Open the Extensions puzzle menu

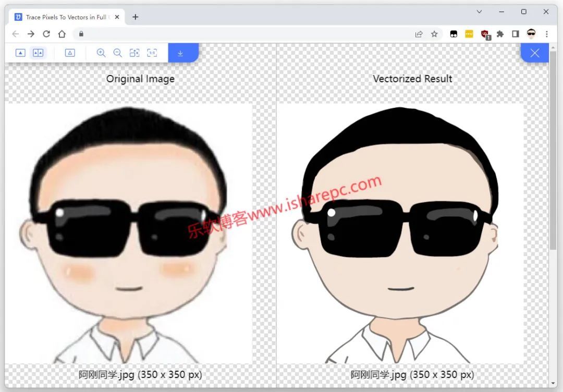click(500, 34)
